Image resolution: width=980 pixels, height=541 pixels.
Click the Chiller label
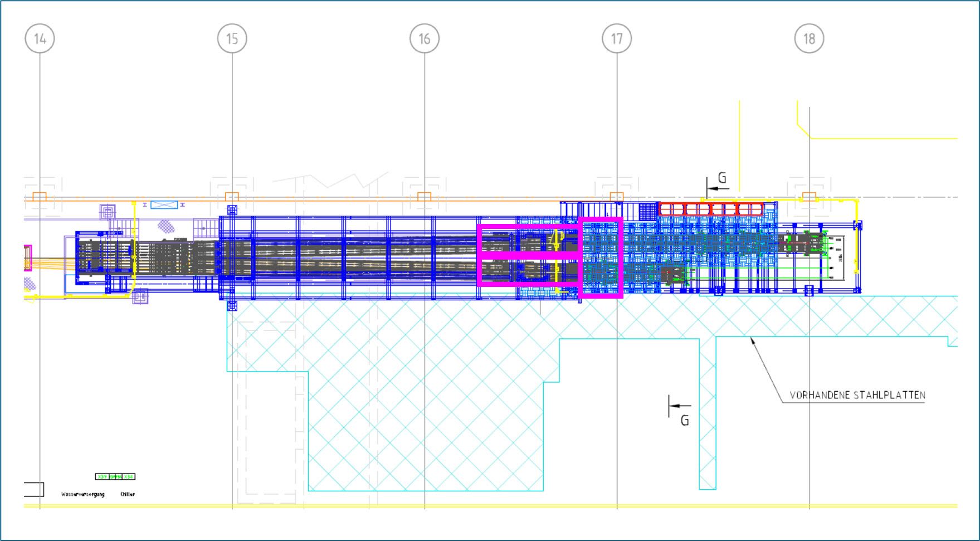(128, 494)
